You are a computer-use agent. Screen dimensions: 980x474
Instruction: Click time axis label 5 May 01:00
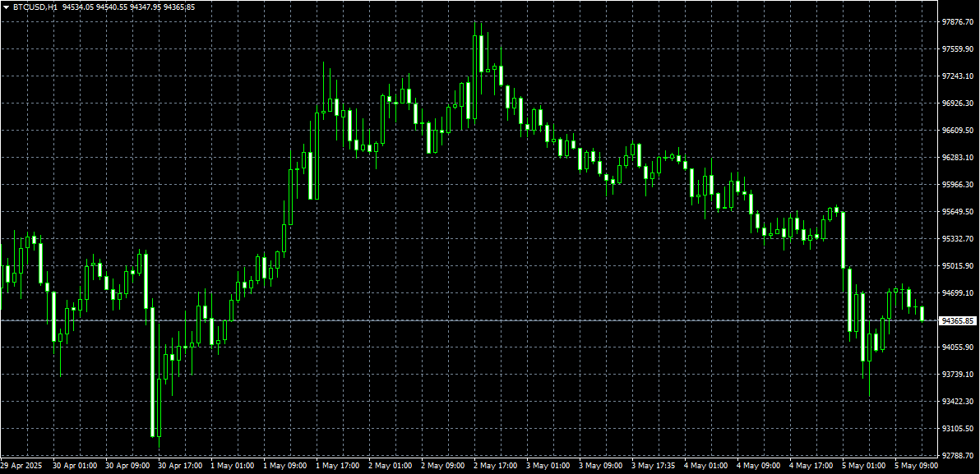point(863,466)
